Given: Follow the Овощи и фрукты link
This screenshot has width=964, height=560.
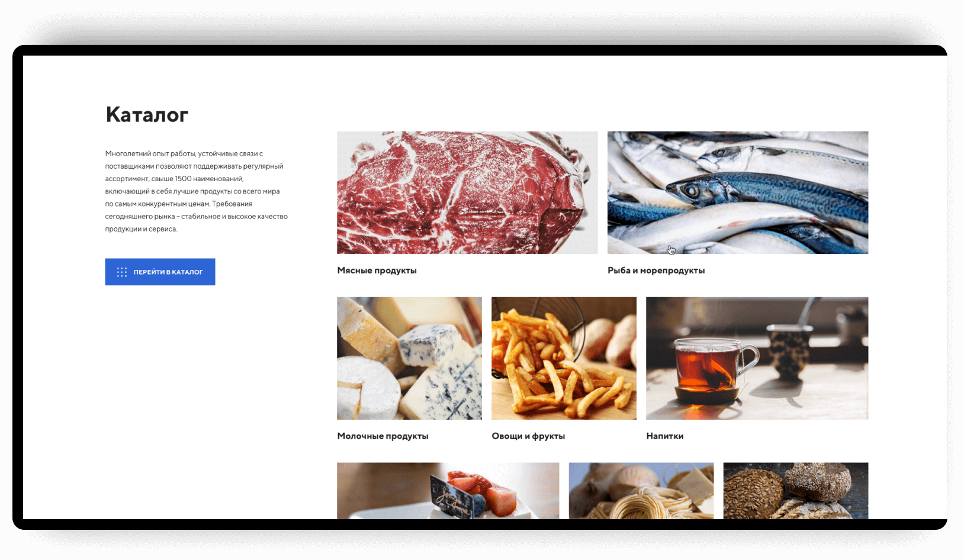Looking at the screenshot, I should point(528,436).
